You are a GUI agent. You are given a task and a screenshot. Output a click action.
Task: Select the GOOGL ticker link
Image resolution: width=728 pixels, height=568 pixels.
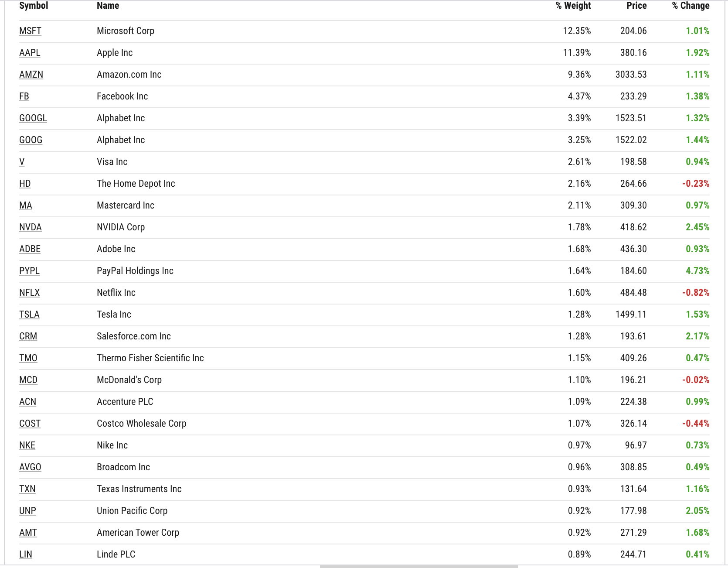pos(33,118)
